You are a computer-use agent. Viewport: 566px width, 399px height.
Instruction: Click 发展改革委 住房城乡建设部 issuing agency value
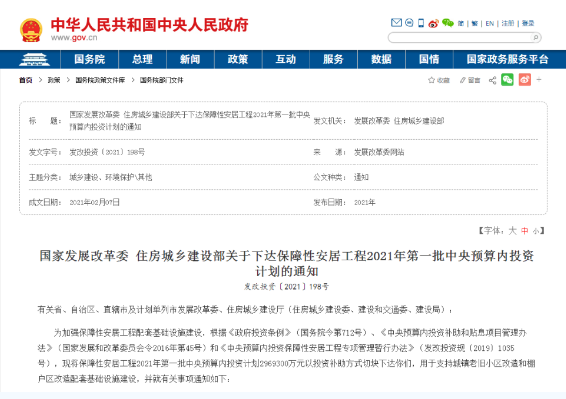(x=399, y=121)
